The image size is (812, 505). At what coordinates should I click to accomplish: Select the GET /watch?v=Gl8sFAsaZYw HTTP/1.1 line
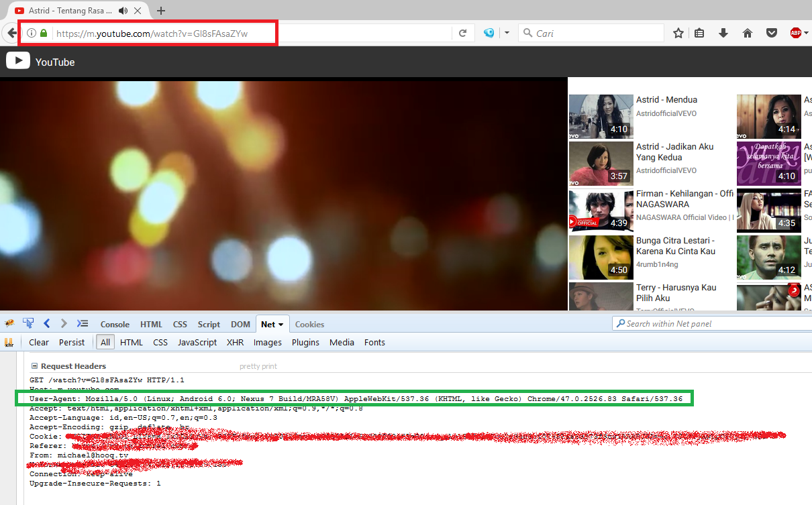pyautogui.click(x=107, y=380)
